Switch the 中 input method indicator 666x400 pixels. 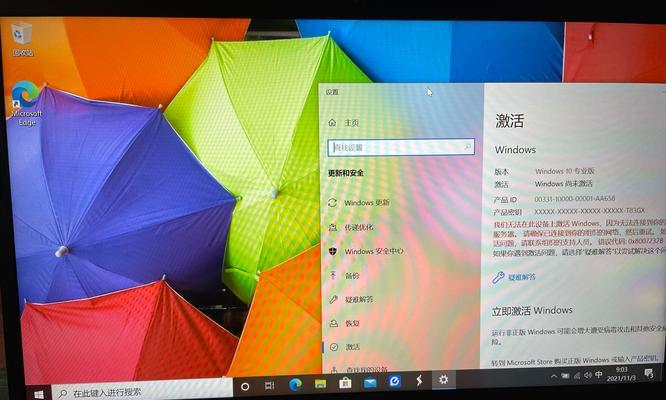[598, 375]
